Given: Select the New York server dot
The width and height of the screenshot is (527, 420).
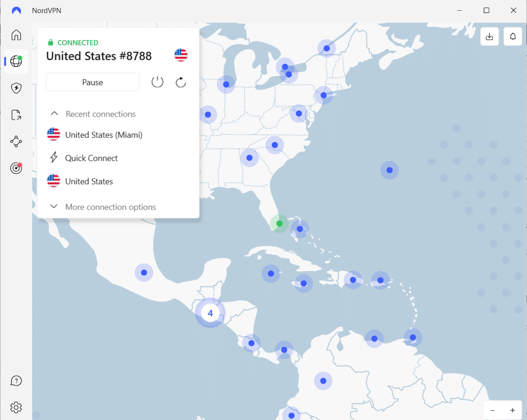Looking at the screenshot, I should 324,95.
